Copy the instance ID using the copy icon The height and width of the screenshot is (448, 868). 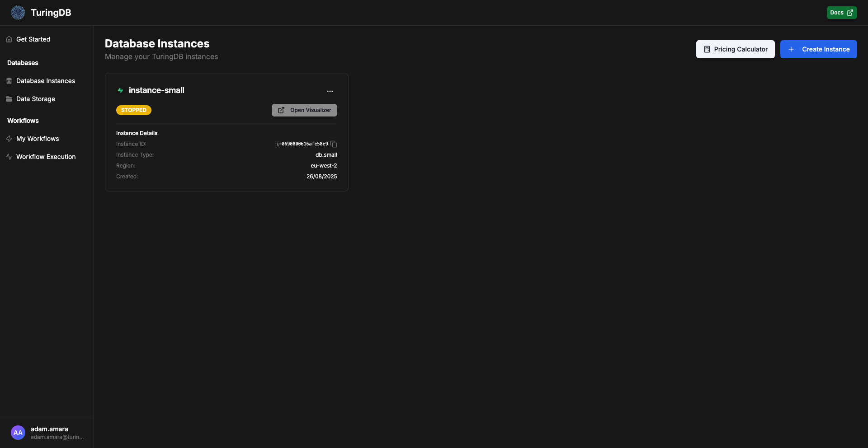tap(334, 144)
